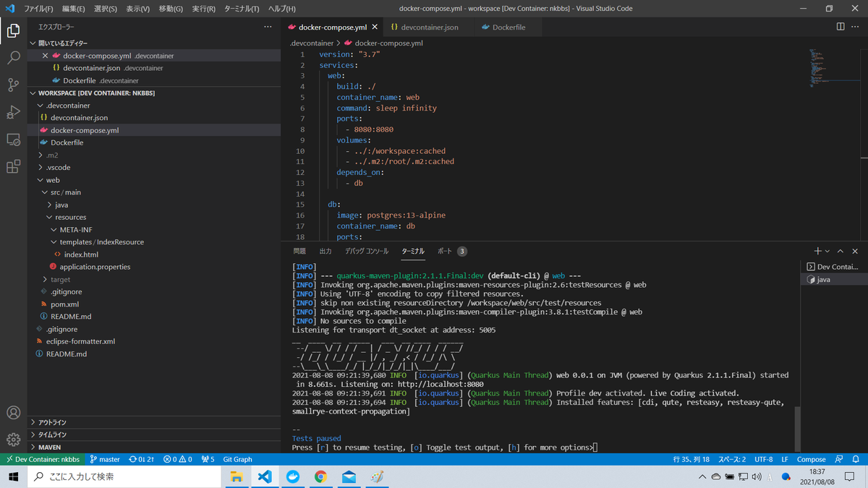This screenshot has height=488, width=868.
Task: Open the Accounts menu icon
Action: coord(13,413)
